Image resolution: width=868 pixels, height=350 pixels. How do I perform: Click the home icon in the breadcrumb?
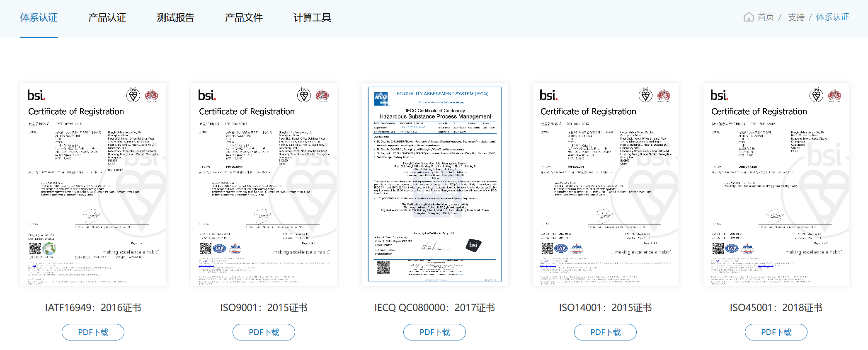click(749, 17)
